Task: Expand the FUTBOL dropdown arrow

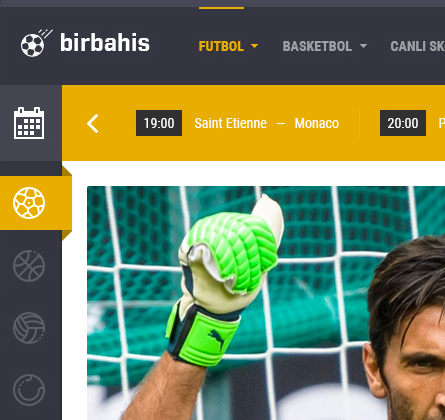Action: pyautogui.click(x=254, y=46)
